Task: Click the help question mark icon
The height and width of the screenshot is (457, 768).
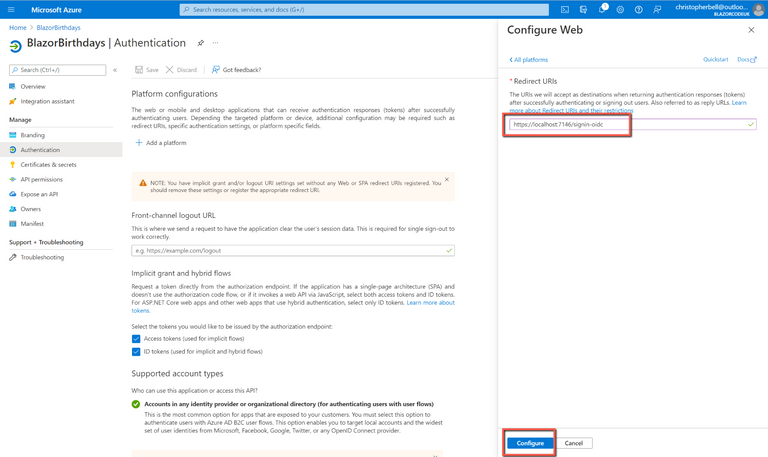Action: (x=639, y=9)
